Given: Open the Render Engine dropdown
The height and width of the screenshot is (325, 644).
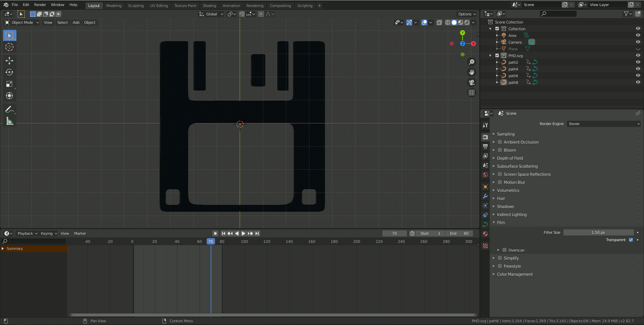Looking at the screenshot, I should [604, 124].
